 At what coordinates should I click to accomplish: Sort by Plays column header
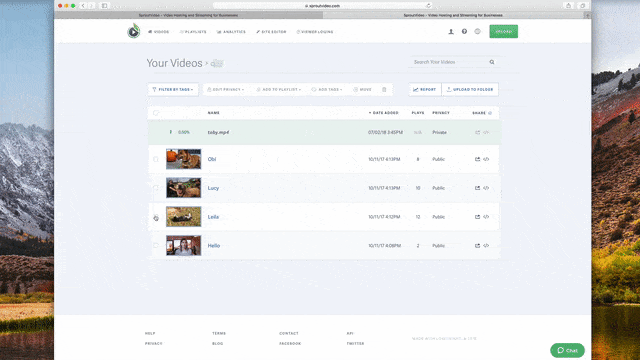point(418,113)
